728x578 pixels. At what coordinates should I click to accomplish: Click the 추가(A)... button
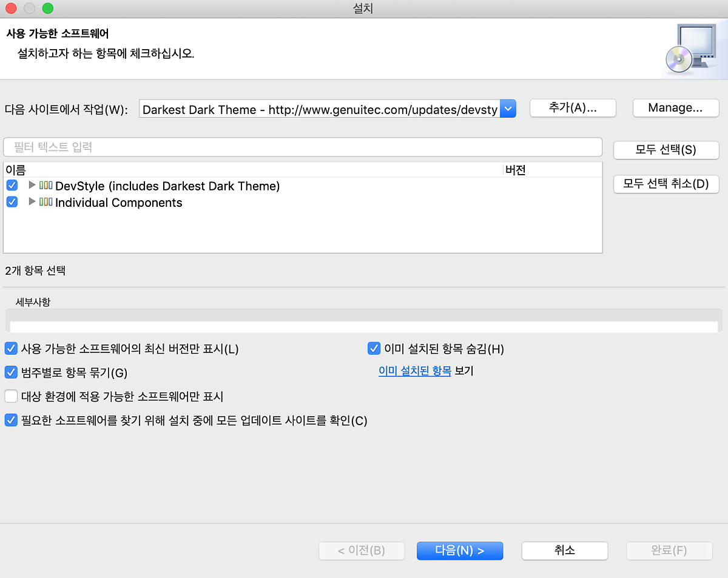coord(573,108)
